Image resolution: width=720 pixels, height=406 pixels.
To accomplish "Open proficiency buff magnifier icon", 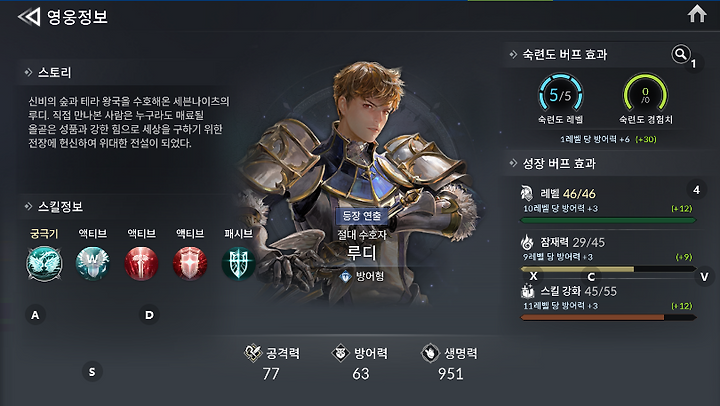I will click(x=681, y=54).
